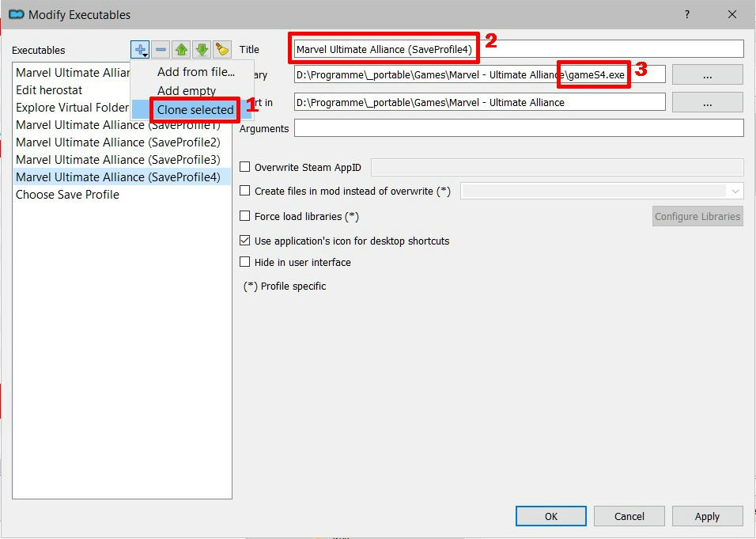Click the OK button
The width and height of the screenshot is (756, 539).
[551, 516]
